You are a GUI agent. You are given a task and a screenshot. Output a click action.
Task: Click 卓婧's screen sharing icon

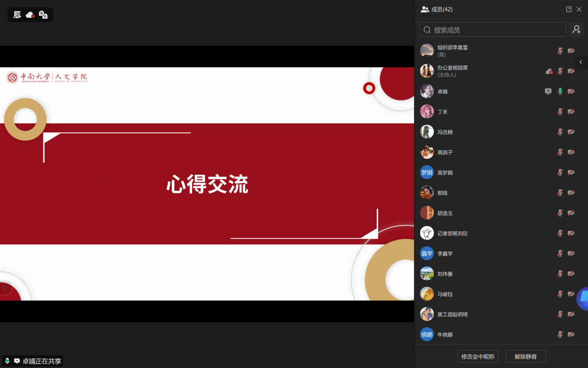pyautogui.click(x=548, y=92)
